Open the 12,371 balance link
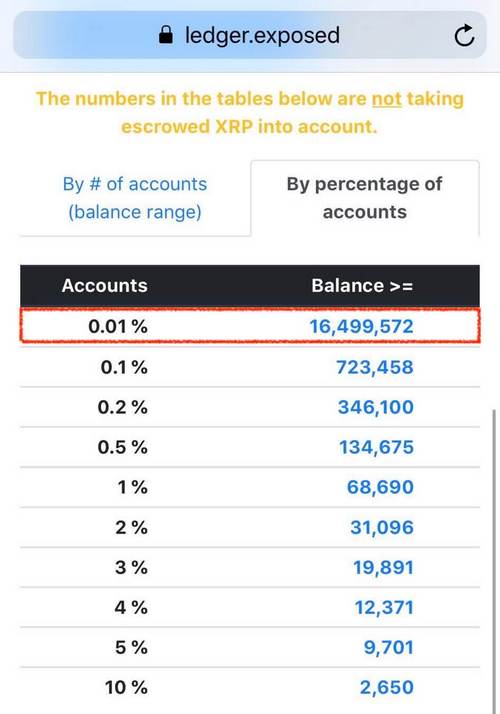The height and width of the screenshot is (714, 500). click(x=384, y=607)
